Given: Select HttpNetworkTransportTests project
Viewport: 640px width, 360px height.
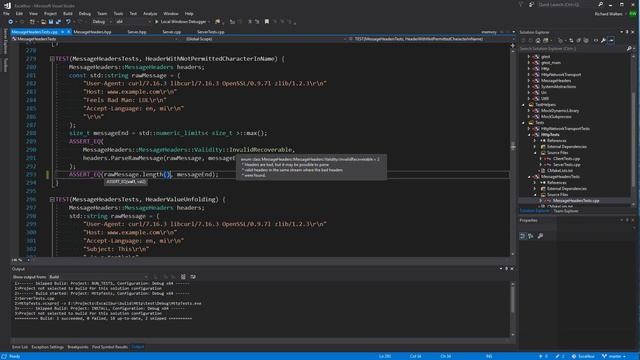Looking at the screenshot, I should pyautogui.click(x=565, y=129).
